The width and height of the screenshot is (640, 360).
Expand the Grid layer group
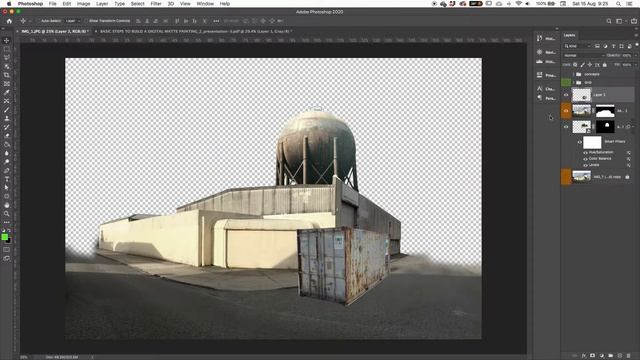pyautogui.click(x=573, y=82)
